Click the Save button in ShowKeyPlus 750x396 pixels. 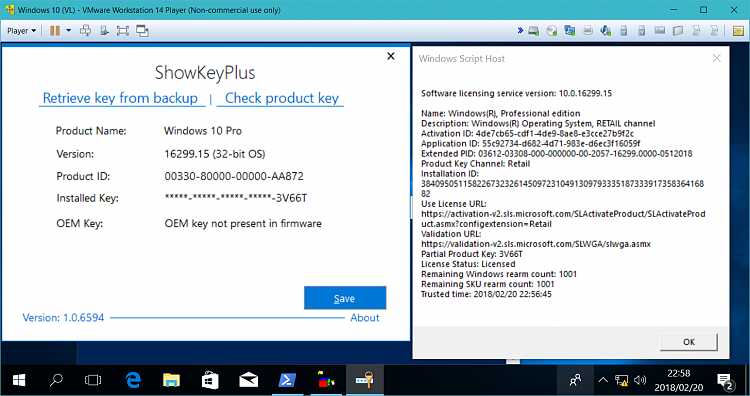[345, 298]
